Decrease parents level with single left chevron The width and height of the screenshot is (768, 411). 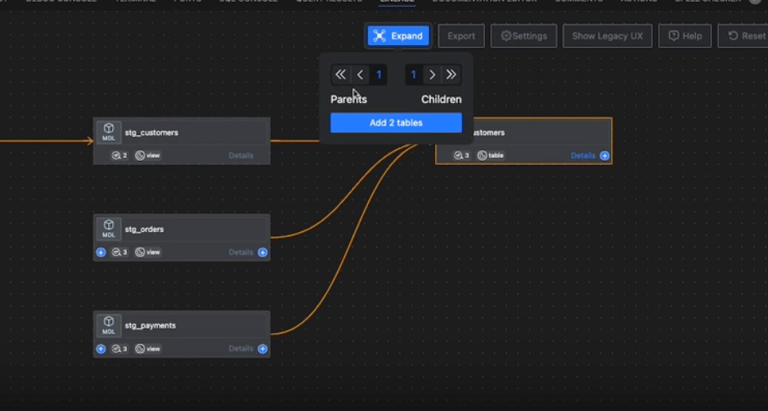(360, 74)
